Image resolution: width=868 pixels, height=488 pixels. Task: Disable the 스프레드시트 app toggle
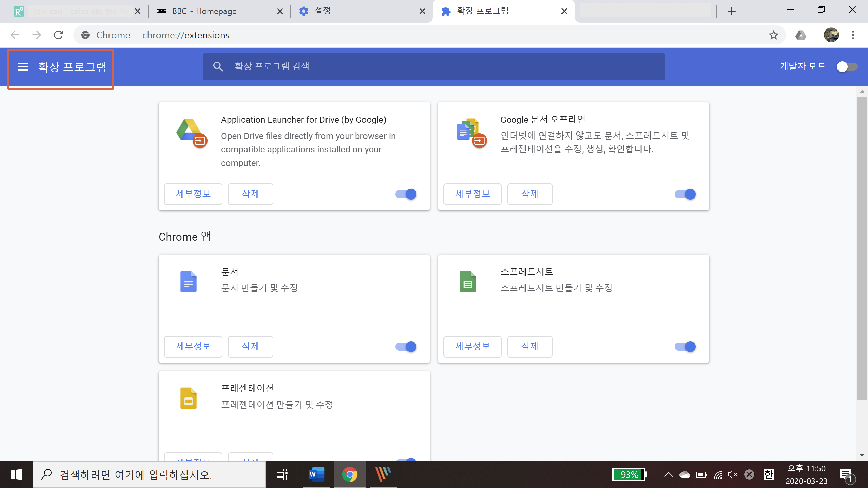pos(685,347)
